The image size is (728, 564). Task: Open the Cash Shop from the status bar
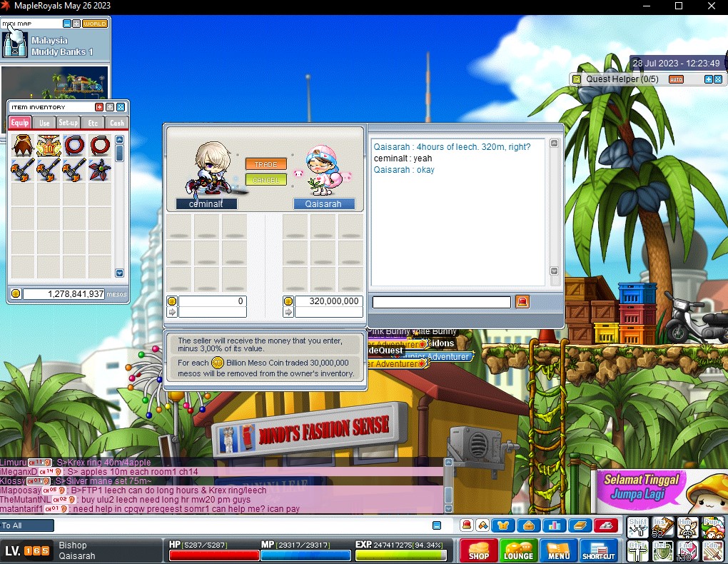point(479,550)
